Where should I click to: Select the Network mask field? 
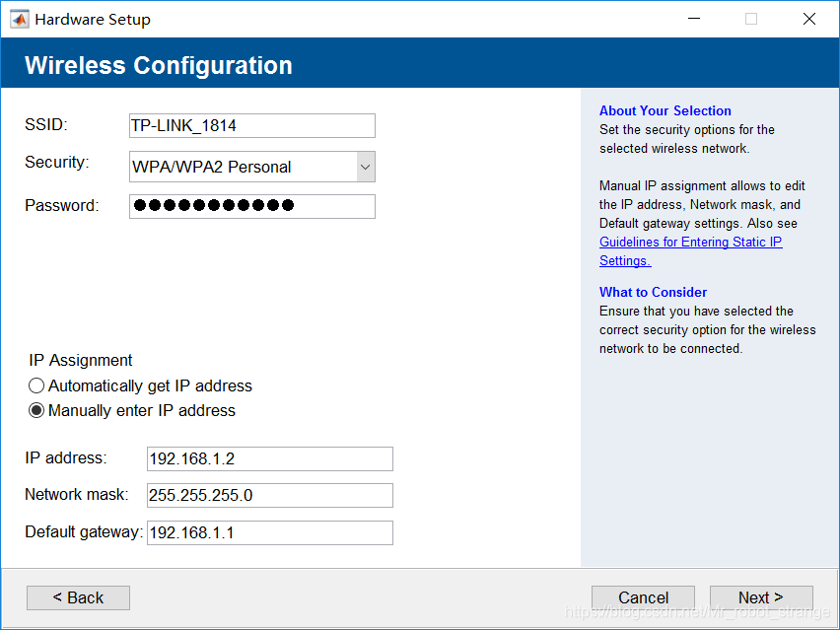[x=269, y=495]
